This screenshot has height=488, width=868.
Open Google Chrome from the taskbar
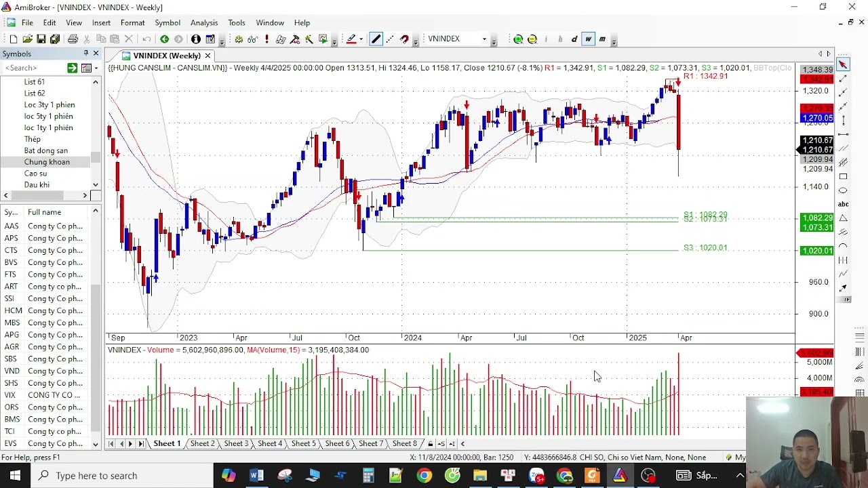coord(424,476)
